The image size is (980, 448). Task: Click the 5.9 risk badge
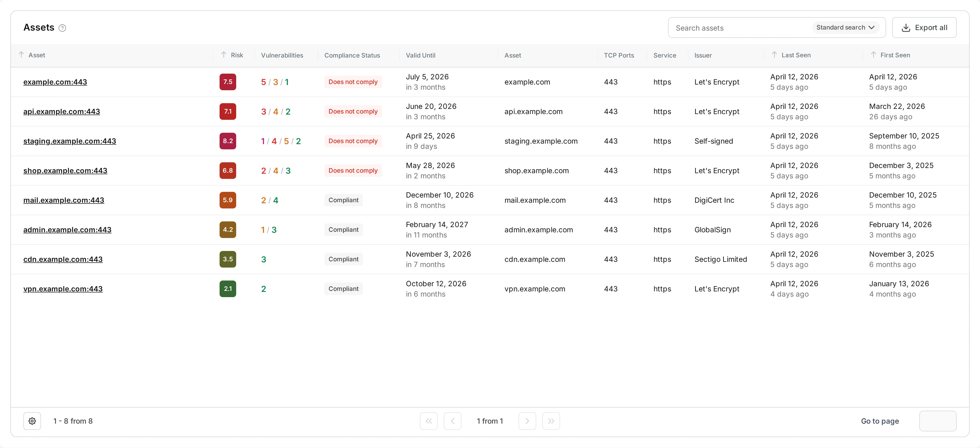tap(228, 200)
